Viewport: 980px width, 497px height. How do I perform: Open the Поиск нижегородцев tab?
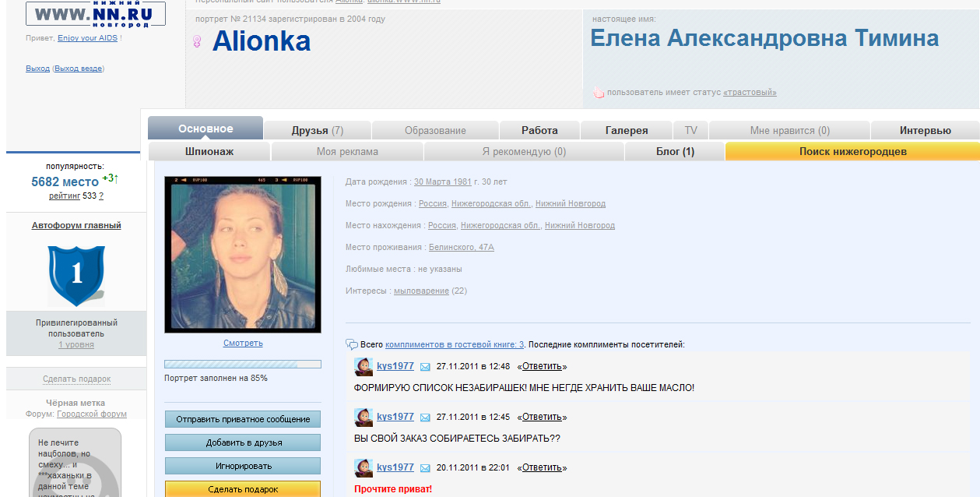(852, 151)
